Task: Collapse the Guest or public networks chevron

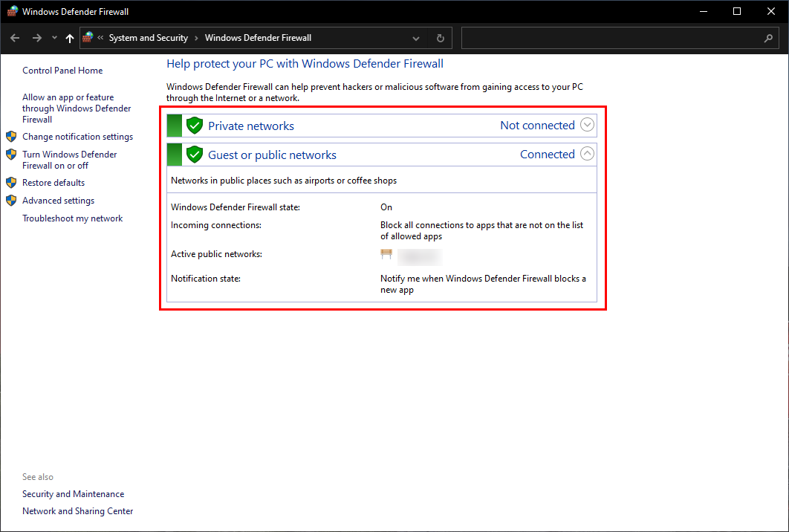Action: coord(587,154)
